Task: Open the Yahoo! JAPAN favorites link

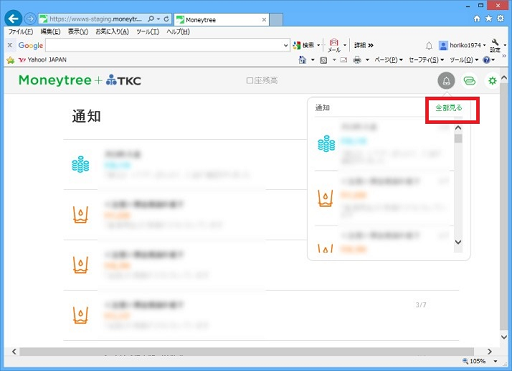Action: [43, 60]
